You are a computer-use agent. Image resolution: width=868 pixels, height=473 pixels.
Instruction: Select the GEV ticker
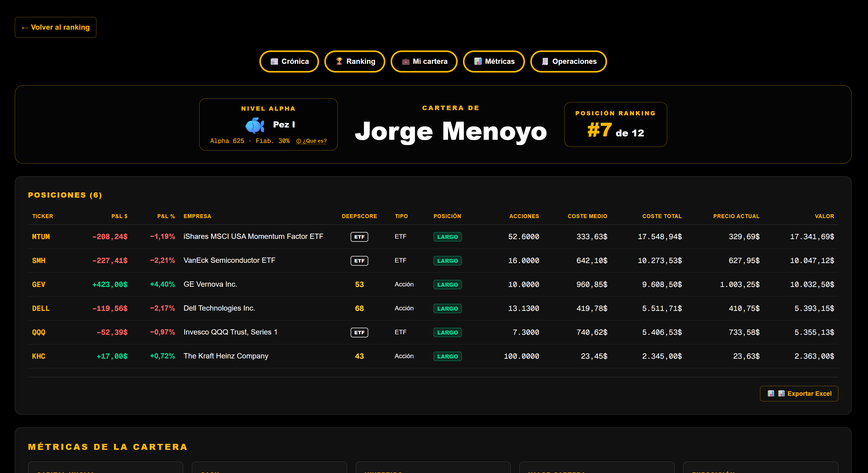[38, 285]
